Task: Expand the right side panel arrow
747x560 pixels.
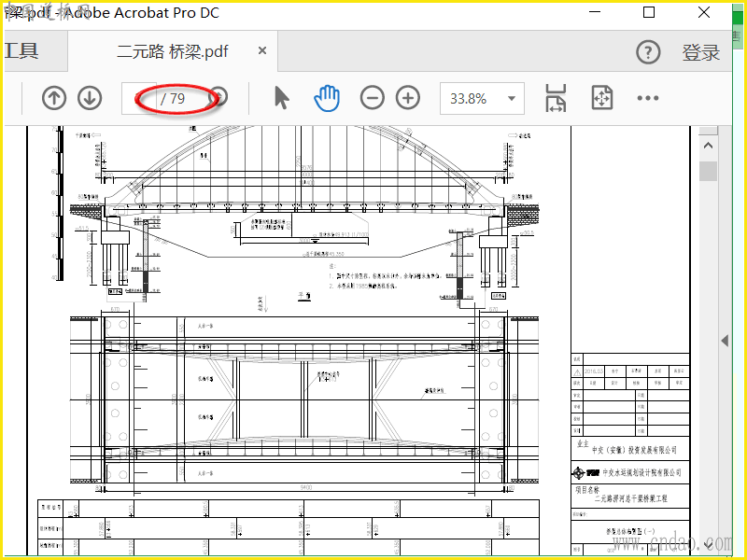Action: coord(725,341)
